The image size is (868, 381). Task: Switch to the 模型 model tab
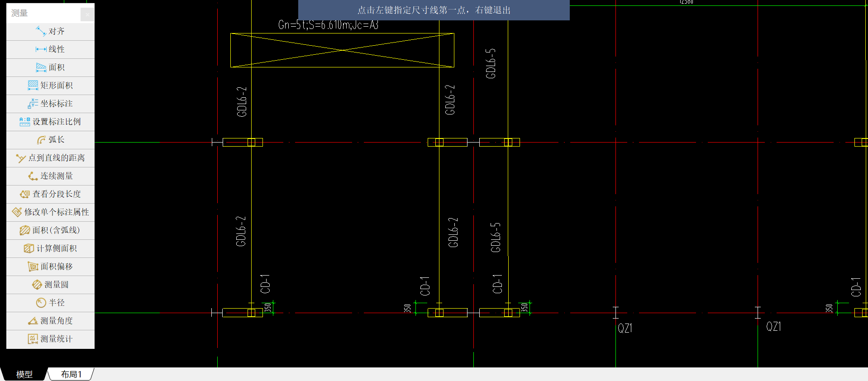tap(24, 374)
